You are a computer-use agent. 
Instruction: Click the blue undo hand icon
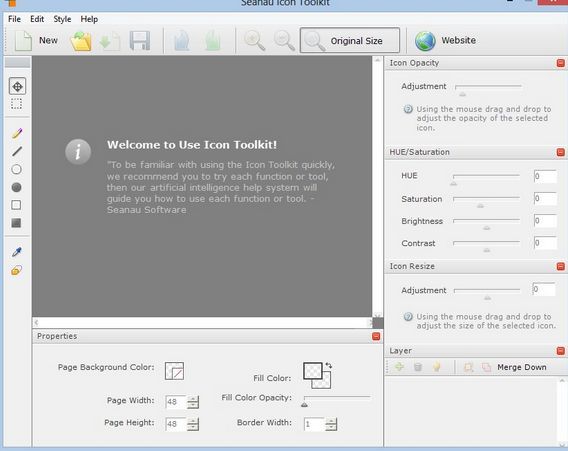click(x=182, y=41)
